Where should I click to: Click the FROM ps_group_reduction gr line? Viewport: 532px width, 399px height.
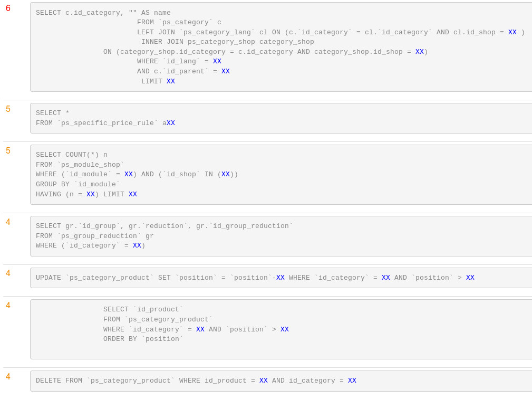(x=95, y=236)
